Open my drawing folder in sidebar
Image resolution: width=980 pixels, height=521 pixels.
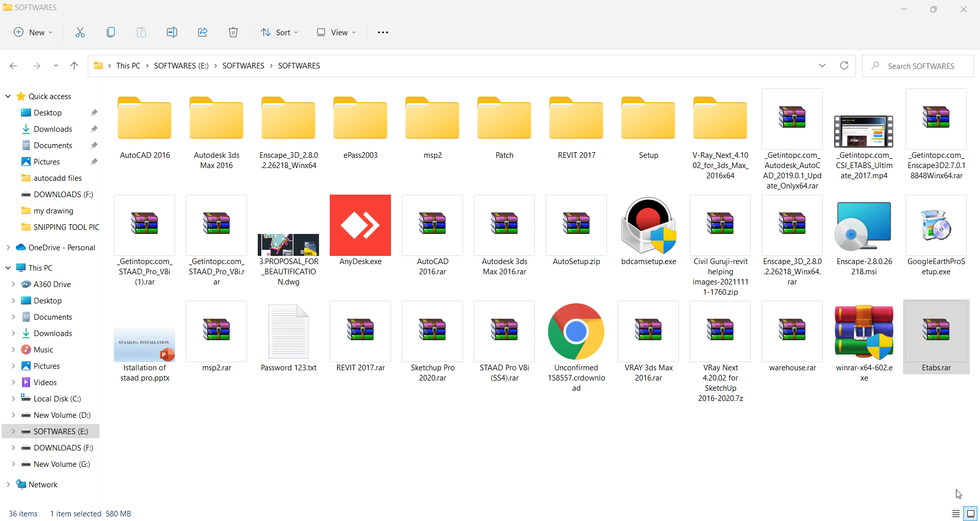point(53,210)
